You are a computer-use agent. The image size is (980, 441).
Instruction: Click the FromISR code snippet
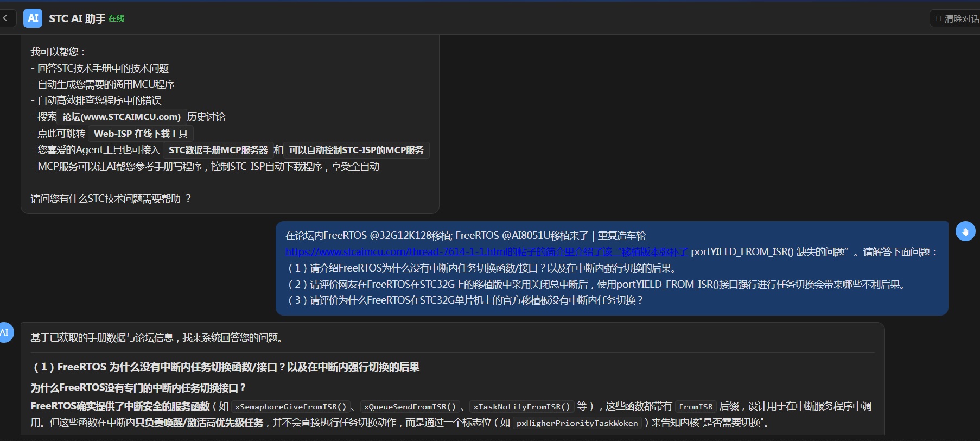(696, 407)
